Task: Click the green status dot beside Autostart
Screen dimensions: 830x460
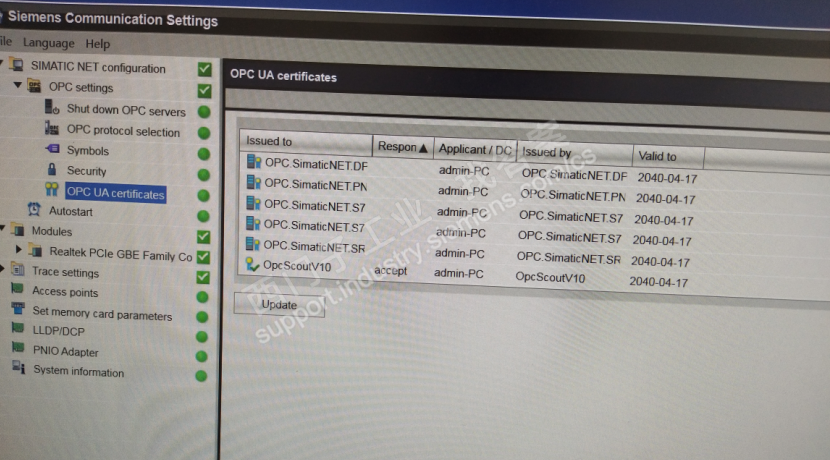Action: point(203,216)
